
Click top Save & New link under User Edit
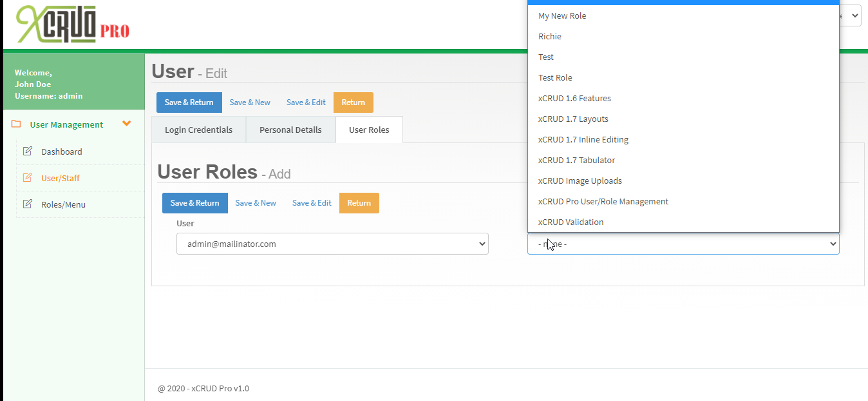(x=250, y=103)
